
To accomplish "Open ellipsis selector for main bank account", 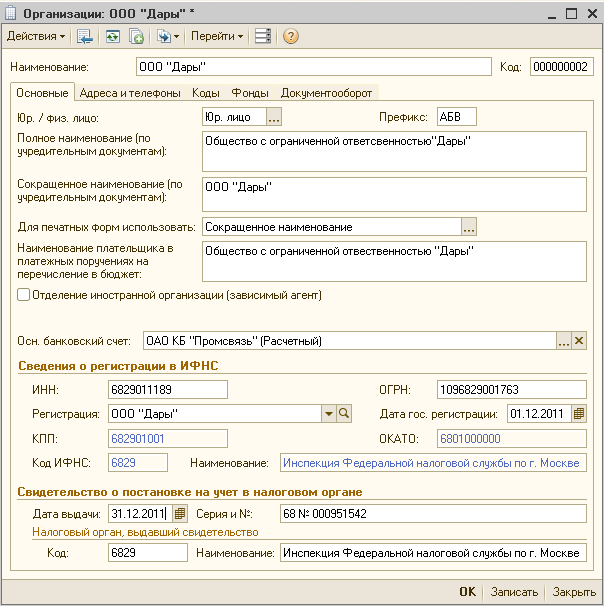I will pyautogui.click(x=563, y=341).
